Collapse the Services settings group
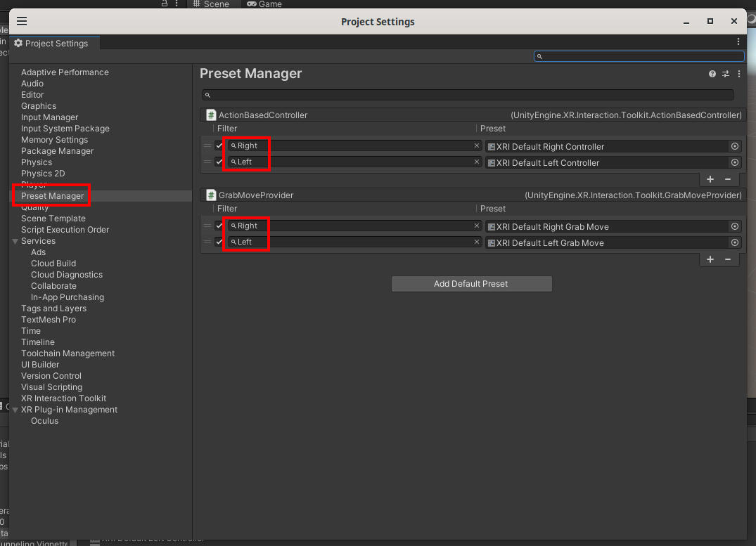 click(15, 241)
